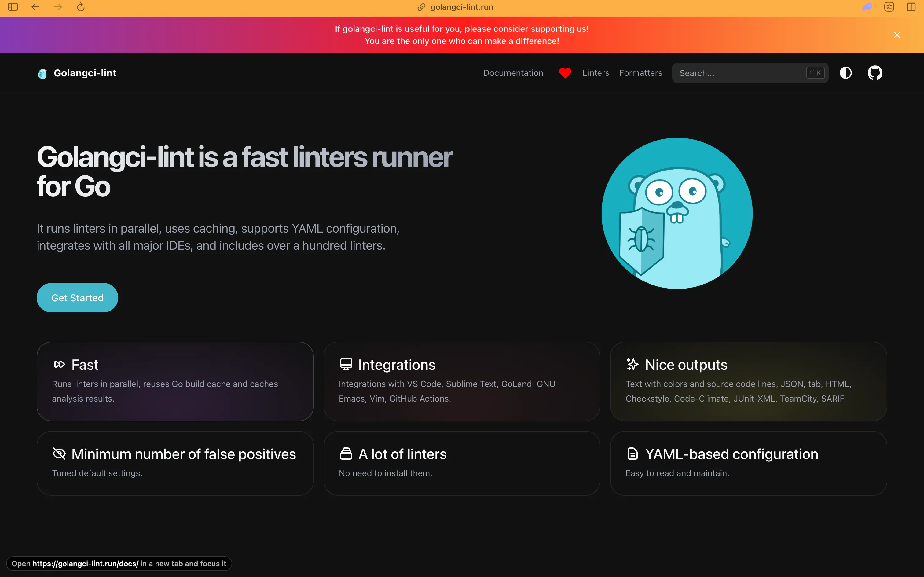The height and width of the screenshot is (577, 924).
Task: Click the crossed-eye icon for false positives
Action: (59, 454)
